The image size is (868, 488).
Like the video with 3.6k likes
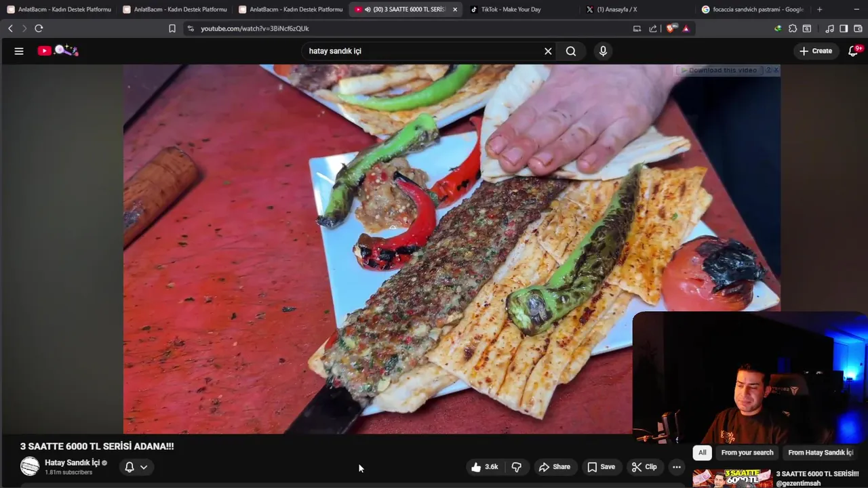(484, 467)
